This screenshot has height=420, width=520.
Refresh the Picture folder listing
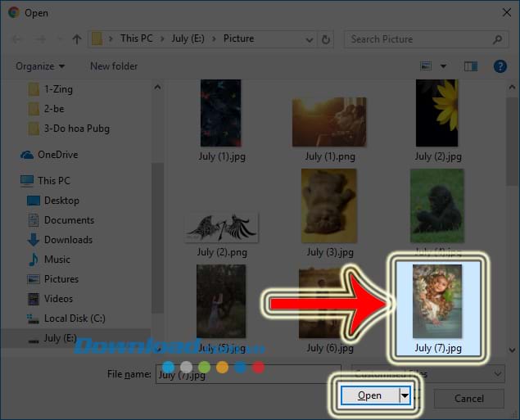click(x=326, y=39)
